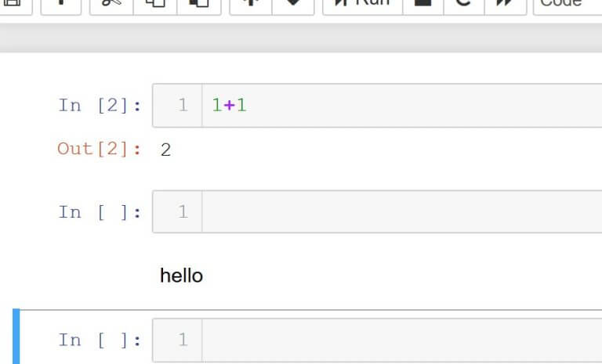Save the notebook with the floppy disk icon

[x=14, y=4]
